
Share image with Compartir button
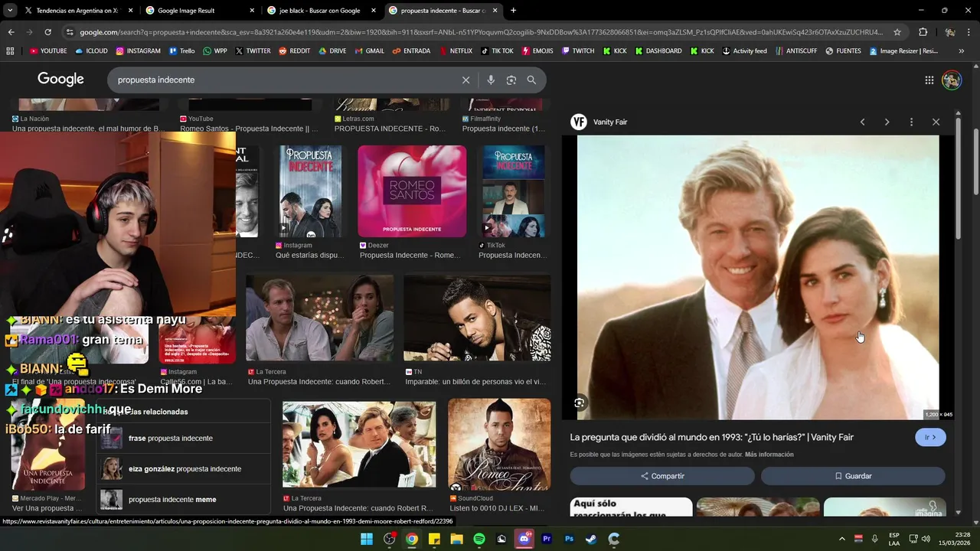point(662,476)
